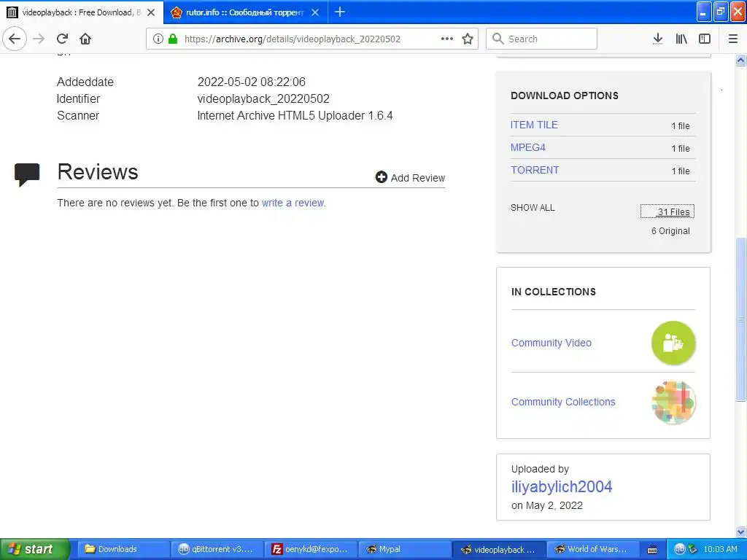Download the MPEG4 file link

528,147
